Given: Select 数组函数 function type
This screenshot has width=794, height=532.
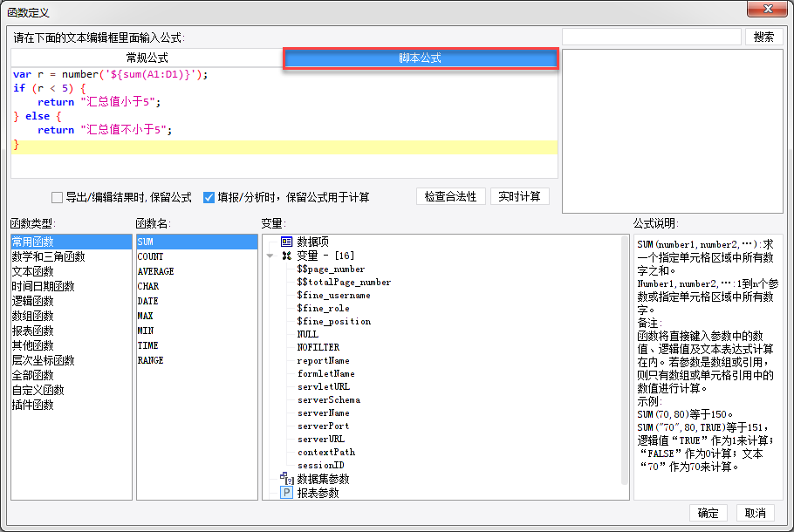Looking at the screenshot, I should [x=71, y=316].
